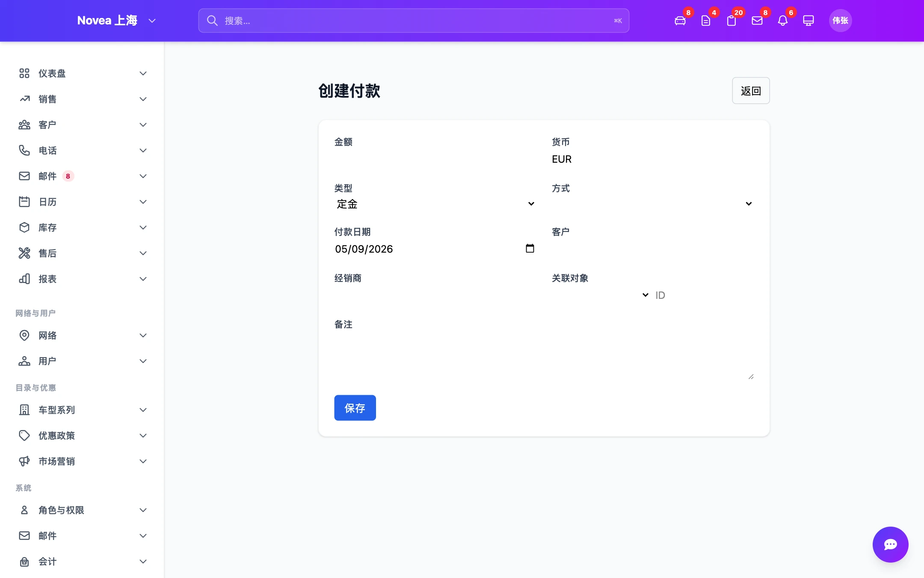Open the mail icon in top bar
Image resolution: width=924 pixels, height=578 pixels.
(757, 21)
